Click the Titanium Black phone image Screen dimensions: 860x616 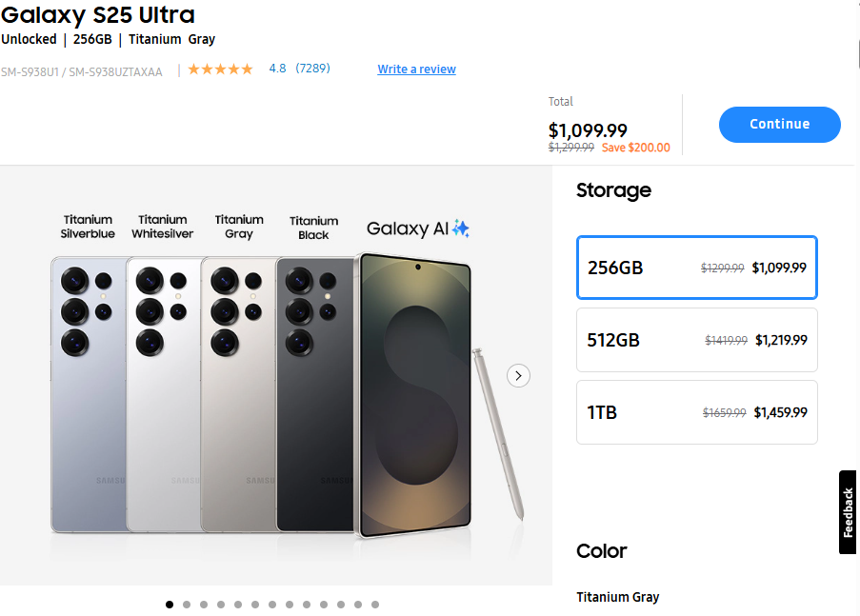(313, 400)
